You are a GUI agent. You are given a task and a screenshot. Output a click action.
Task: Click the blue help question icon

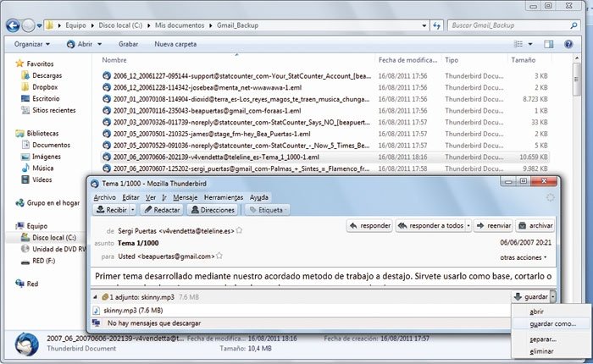pyautogui.click(x=568, y=44)
